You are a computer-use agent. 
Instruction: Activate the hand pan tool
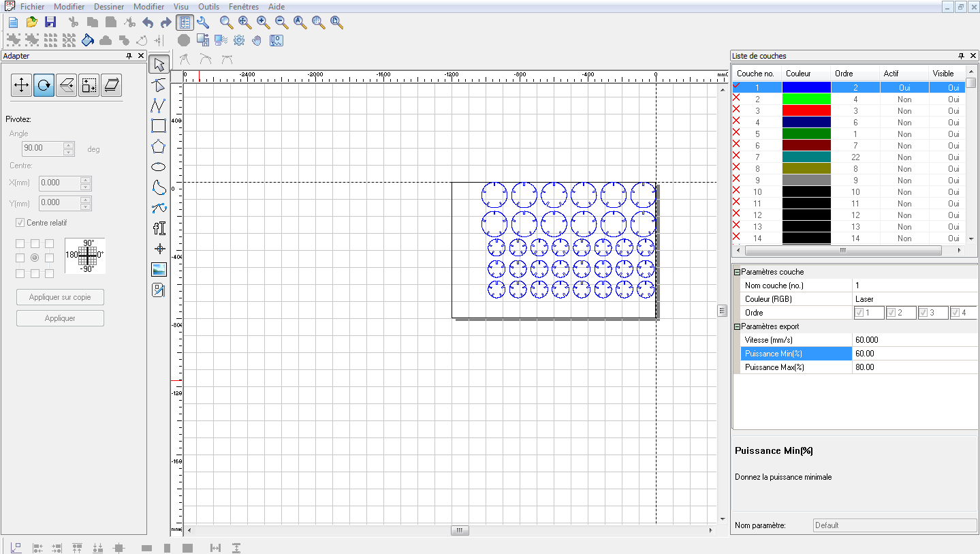click(257, 40)
